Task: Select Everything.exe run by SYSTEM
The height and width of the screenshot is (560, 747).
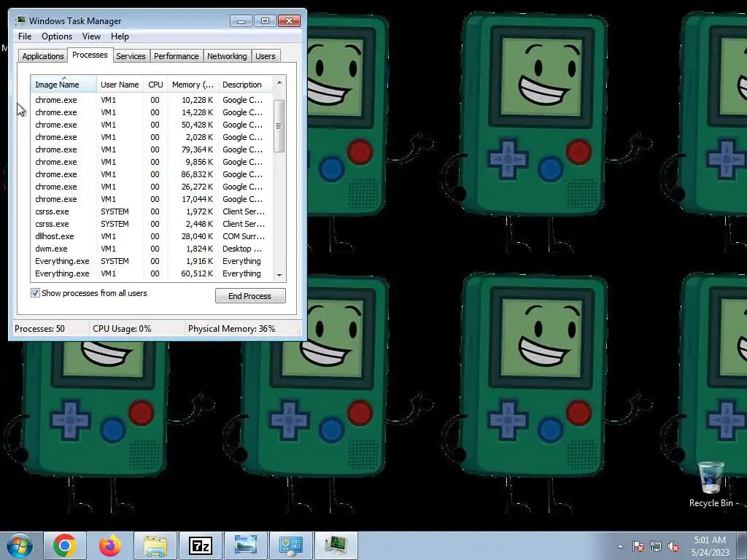Action: [x=152, y=261]
